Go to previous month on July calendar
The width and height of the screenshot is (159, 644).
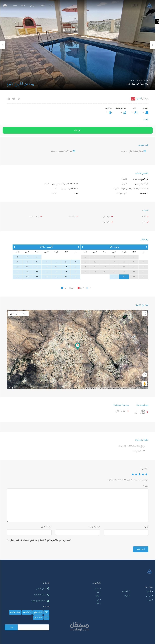pos(147,247)
